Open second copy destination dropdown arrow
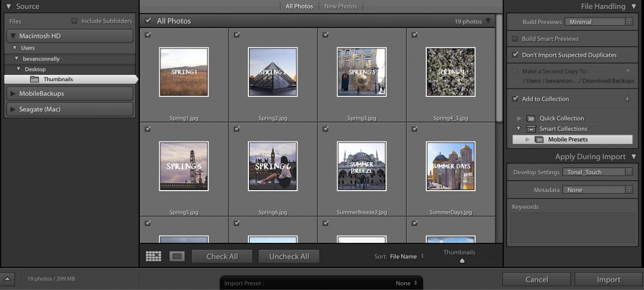644x290 pixels. coord(628,71)
